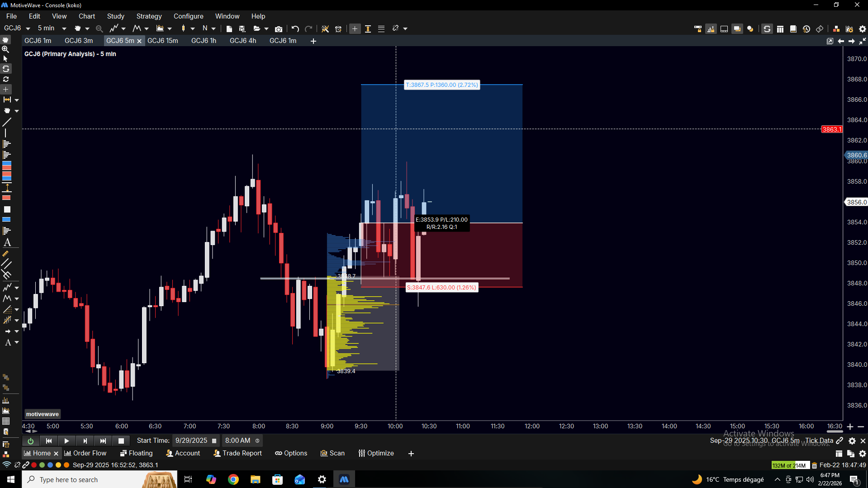Open the chart template dropdown arrow
This screenshot has height=488, width=868.
[170, 28]
